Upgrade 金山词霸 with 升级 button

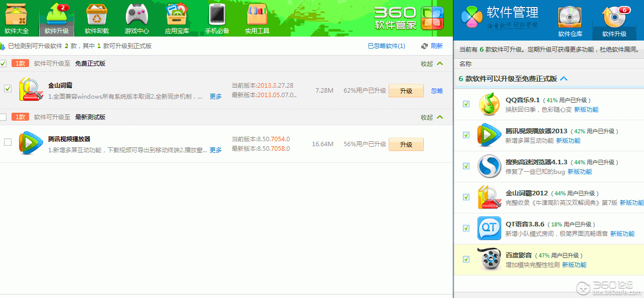406,91
